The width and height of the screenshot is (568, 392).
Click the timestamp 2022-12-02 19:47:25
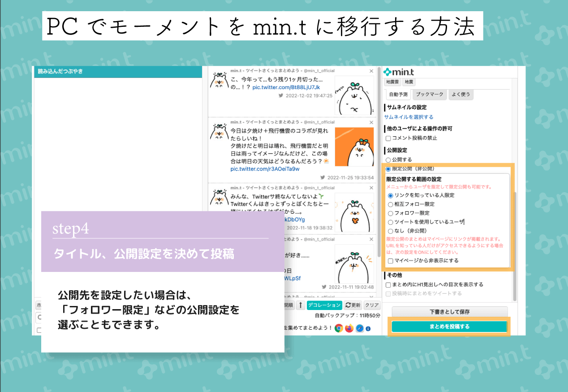tap(309, 96)
